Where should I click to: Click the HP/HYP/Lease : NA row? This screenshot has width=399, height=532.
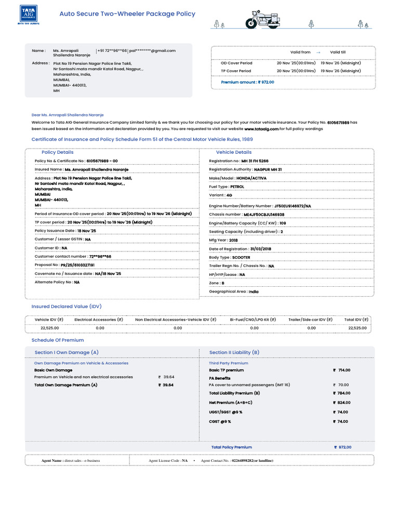(227, 274)
